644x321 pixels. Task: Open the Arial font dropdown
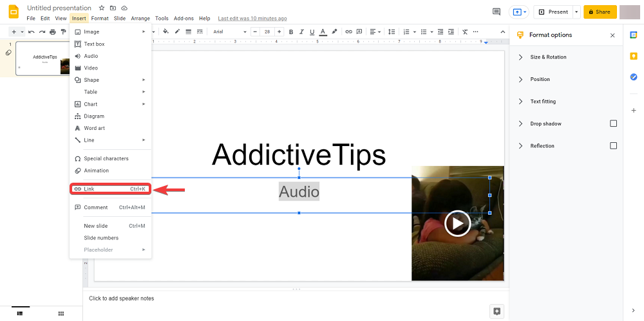230,32
